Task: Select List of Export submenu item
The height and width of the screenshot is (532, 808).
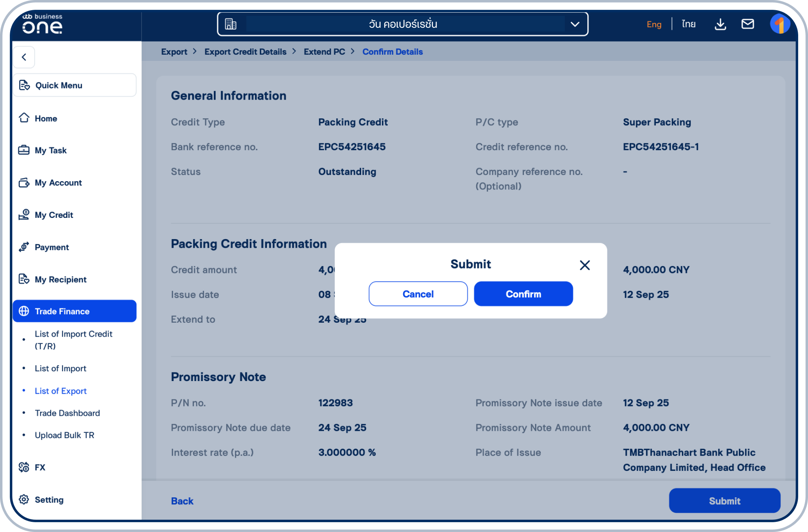Action: pyautogui.click(x=60, y=391)
